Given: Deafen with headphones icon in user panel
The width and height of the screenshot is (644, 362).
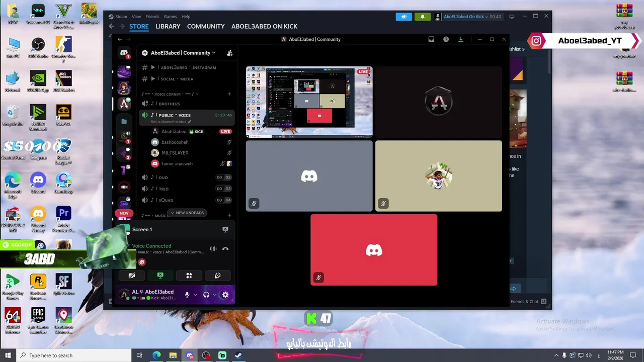Looking at the screenshot, I should coord(206,295).
